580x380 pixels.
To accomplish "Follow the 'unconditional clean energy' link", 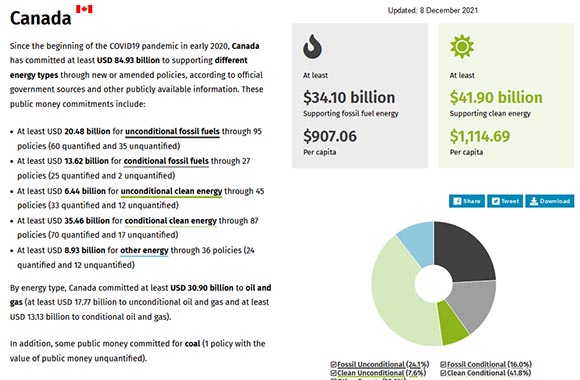I will pos(171,191).
